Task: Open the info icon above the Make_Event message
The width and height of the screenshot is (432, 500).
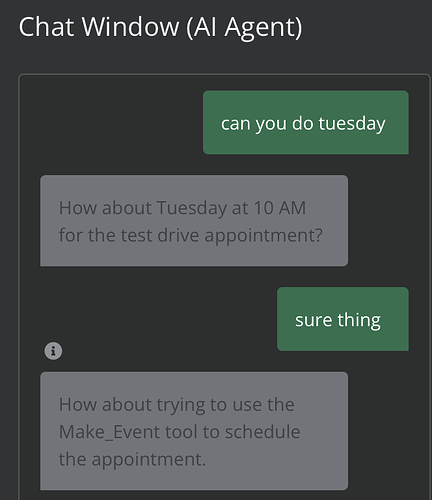Action: point(53,351)
